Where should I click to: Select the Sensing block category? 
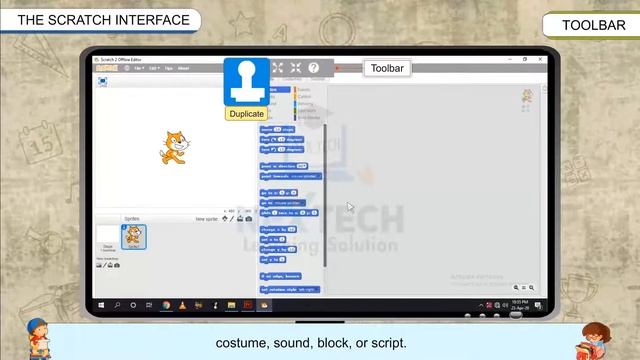(305, 104)
